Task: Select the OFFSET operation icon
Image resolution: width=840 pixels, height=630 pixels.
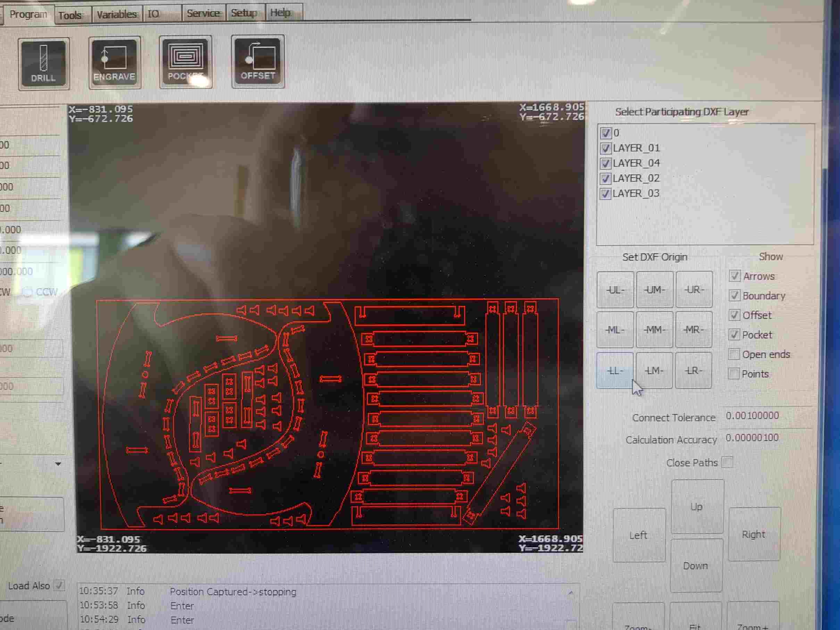Action: [x=258, y=61]
